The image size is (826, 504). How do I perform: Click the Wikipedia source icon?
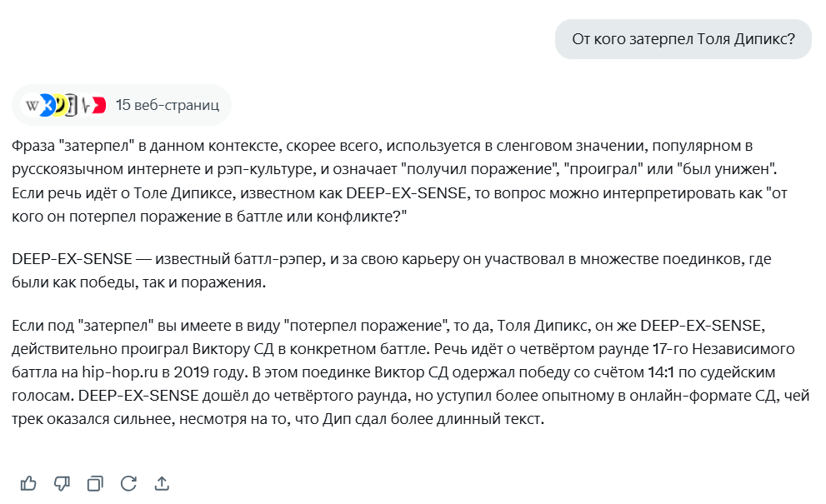tap(33, 105)
